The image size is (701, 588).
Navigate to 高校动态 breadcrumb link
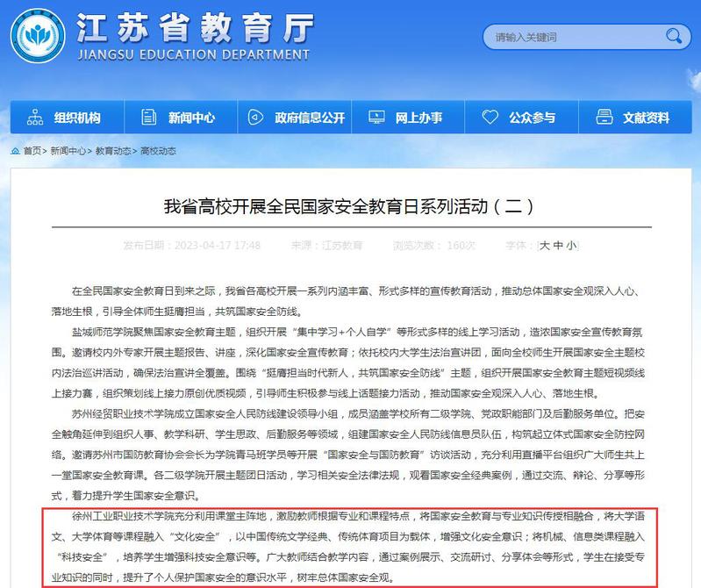pos(158,151)
